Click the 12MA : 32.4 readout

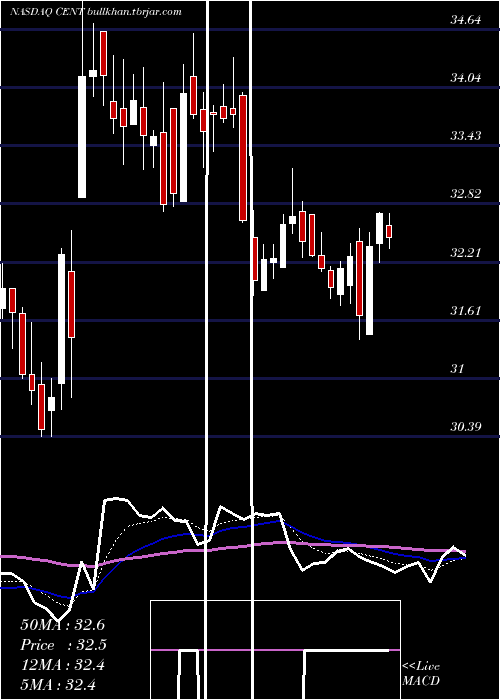coord(63,665)
